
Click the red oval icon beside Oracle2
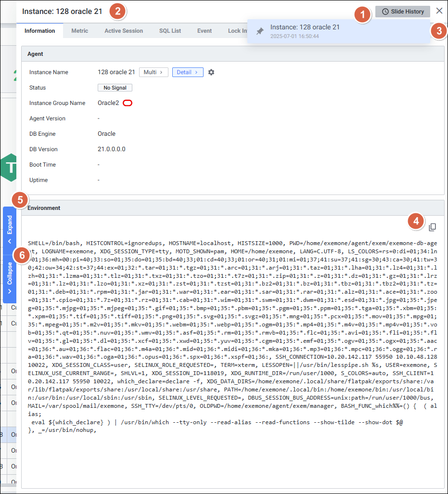[128, 103]
